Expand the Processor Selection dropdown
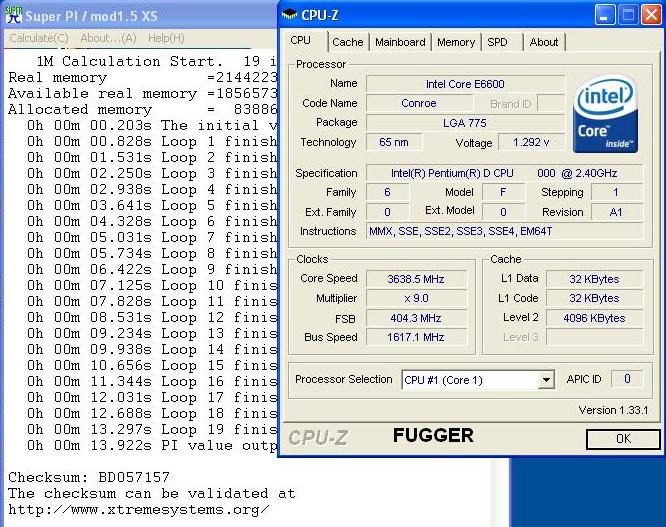Image resolution: width=666 pixels, height=527 pixels. (x=546, y=380)
